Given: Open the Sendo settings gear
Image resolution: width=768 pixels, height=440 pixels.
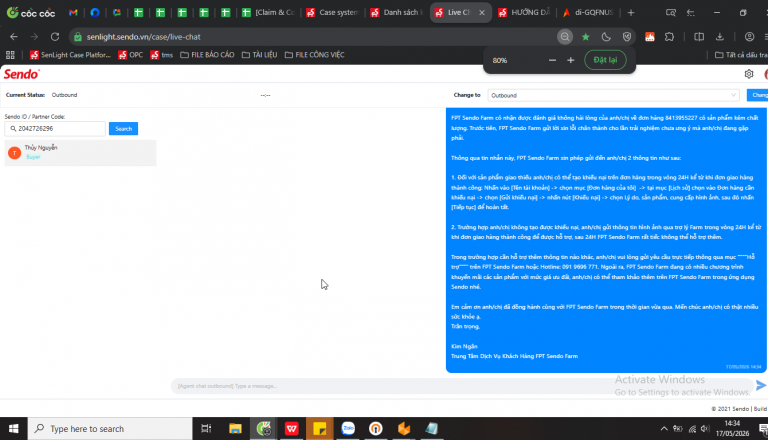Looking at the screenshot, I should pos(748,74).
